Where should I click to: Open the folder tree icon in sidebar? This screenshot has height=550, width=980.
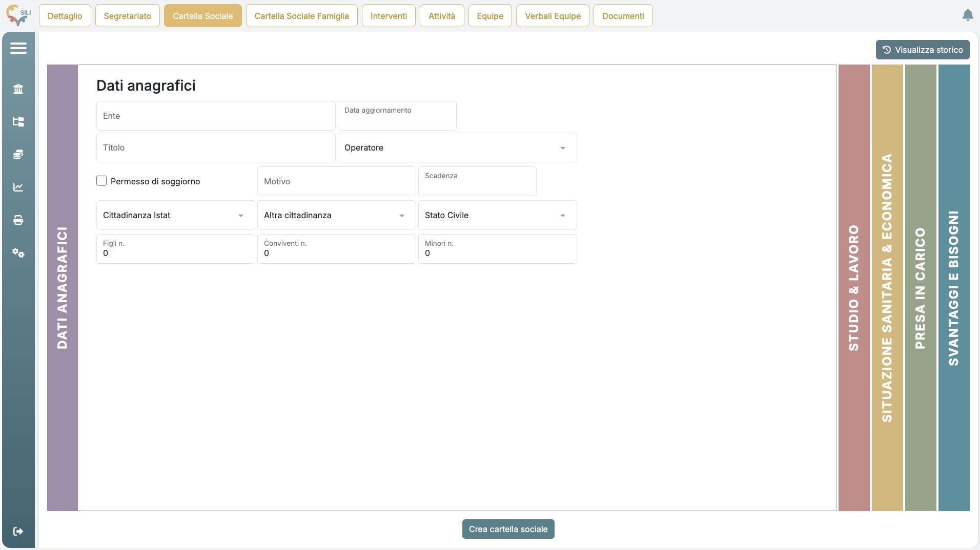pos(18,122)
